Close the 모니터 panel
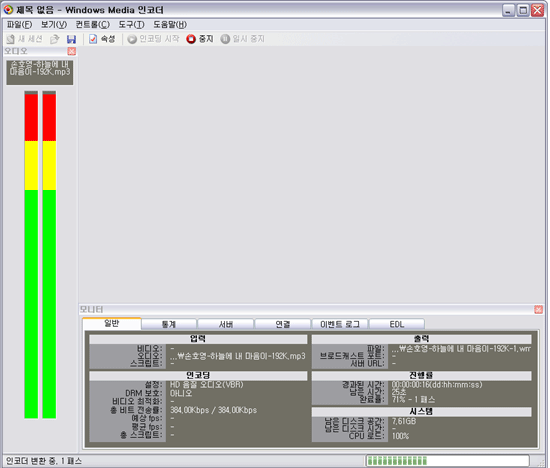 pyautogui.click(x=538, y=309)
